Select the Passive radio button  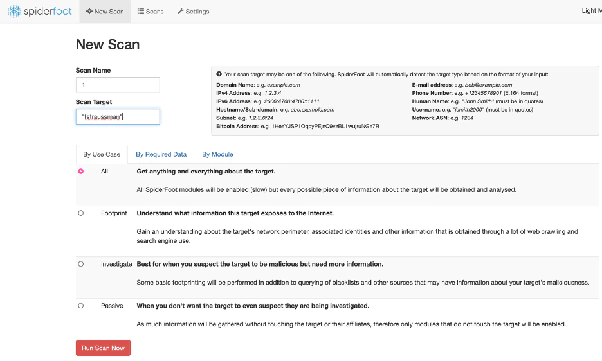tap(81, 306)
